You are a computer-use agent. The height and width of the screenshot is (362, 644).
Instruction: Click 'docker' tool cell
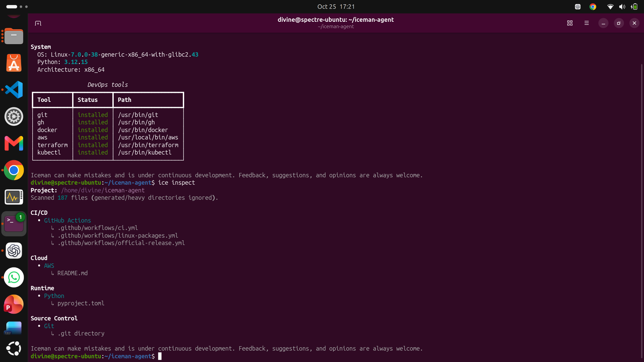[x=47, y=130]
